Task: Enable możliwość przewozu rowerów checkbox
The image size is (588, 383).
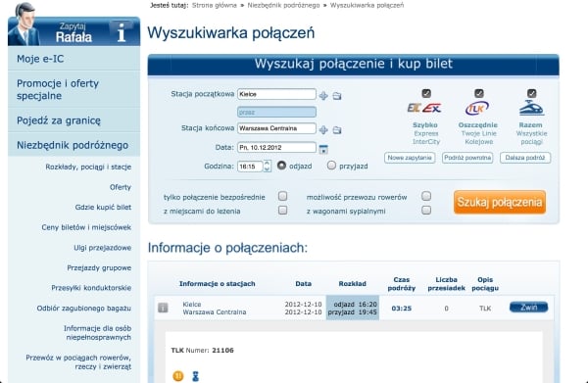Action: click(426, 196)
